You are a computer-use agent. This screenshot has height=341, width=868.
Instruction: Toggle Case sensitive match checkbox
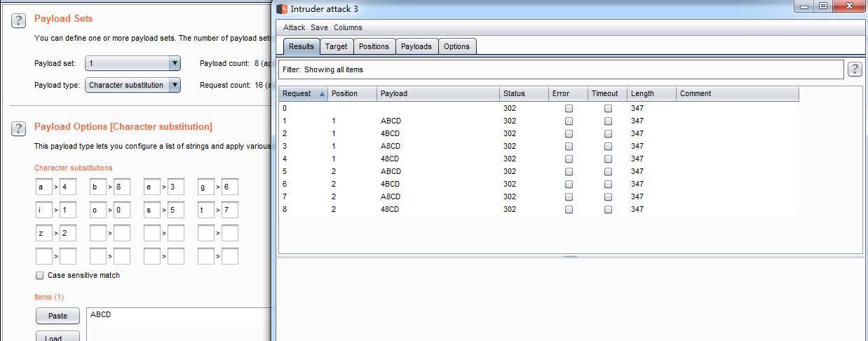(40, 276)
